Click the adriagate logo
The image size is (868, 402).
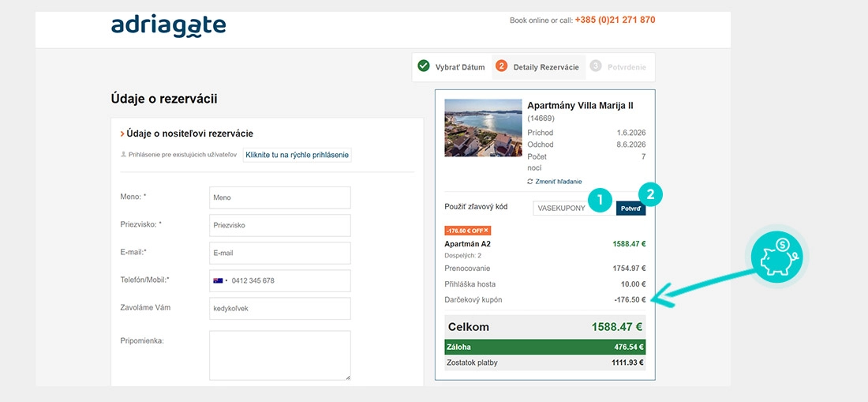[168, 24]
